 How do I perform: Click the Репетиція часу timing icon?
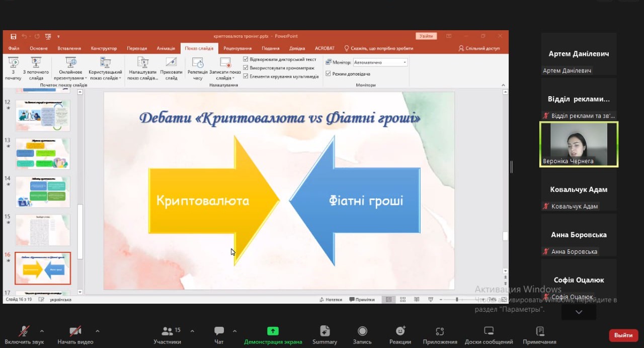click(x=198, y=63)
